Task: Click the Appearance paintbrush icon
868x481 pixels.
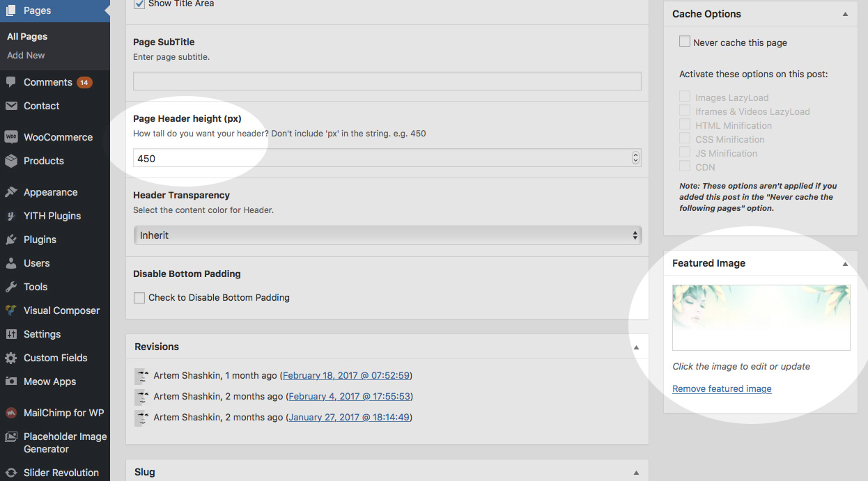Action: pyautogui.click(x=10, y=192)
